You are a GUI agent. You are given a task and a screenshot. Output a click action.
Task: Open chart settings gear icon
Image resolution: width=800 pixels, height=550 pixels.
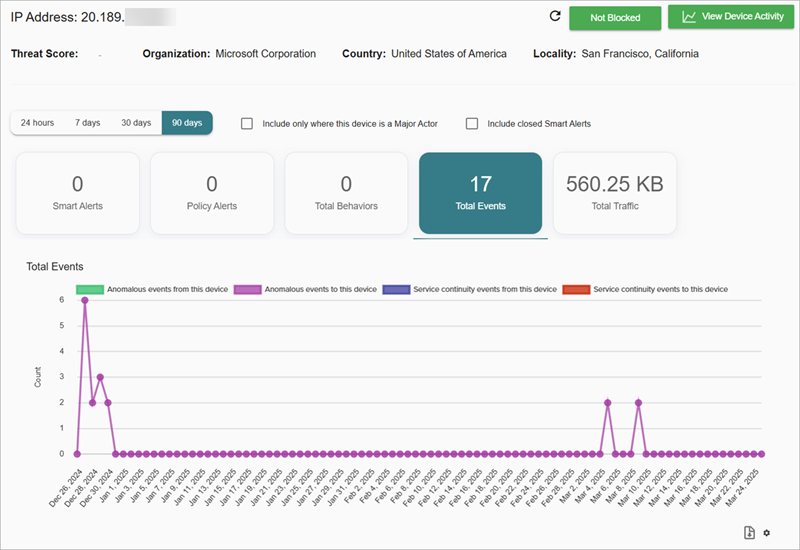point(767,532)
